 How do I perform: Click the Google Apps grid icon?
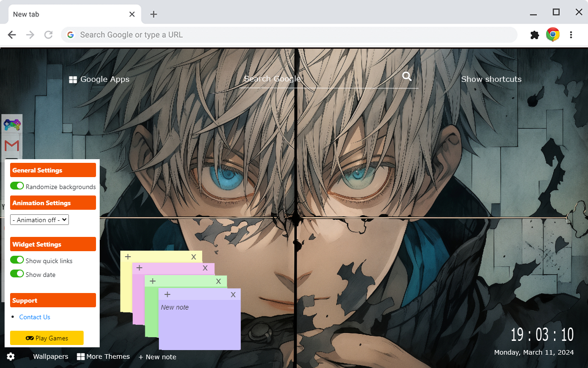73,79
